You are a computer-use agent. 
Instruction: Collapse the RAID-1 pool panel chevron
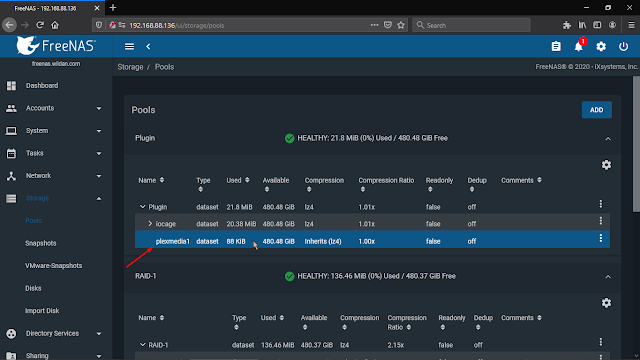(x=608, y=277)
